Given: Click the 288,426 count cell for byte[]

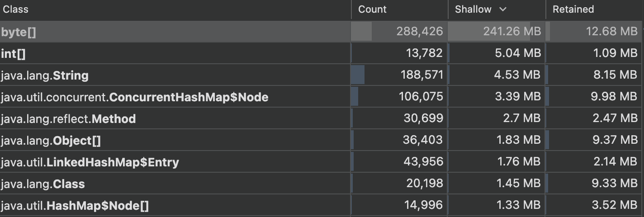Looking at the screenshot, I should tap(419, 32).
